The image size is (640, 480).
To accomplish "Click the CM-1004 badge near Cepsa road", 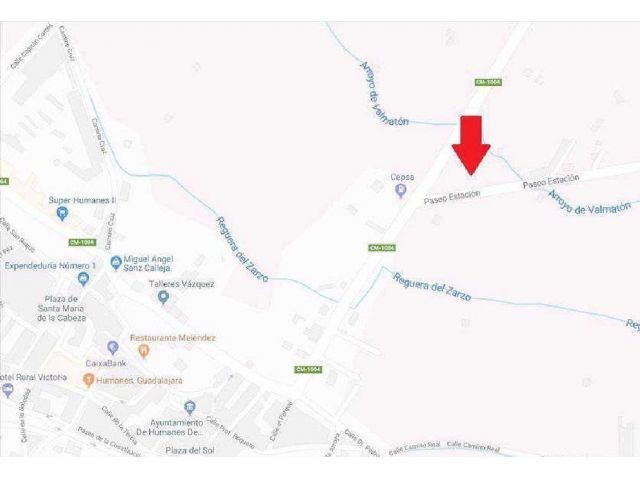I will click(x=382, y=248).
